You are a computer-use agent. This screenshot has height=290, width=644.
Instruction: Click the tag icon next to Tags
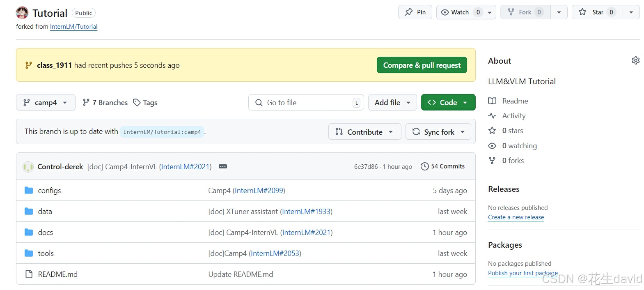point(137,103)
